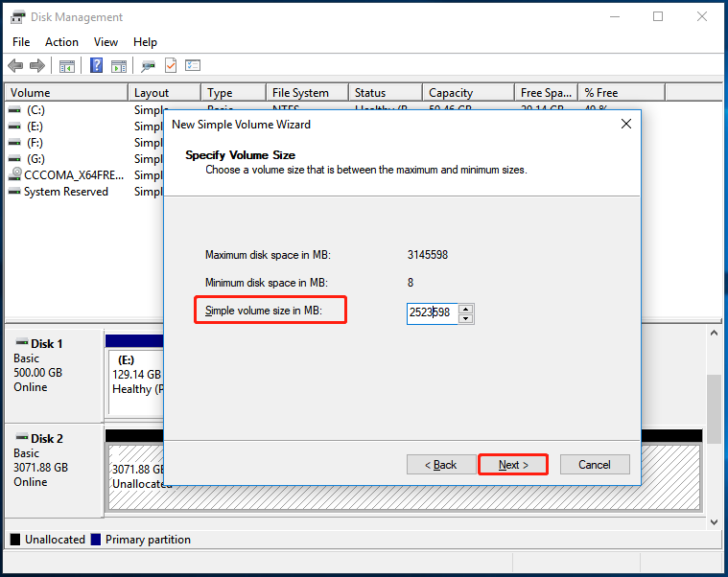728x577 pixels.
Task: Open the View menu
Action: (x=106, y=42)
